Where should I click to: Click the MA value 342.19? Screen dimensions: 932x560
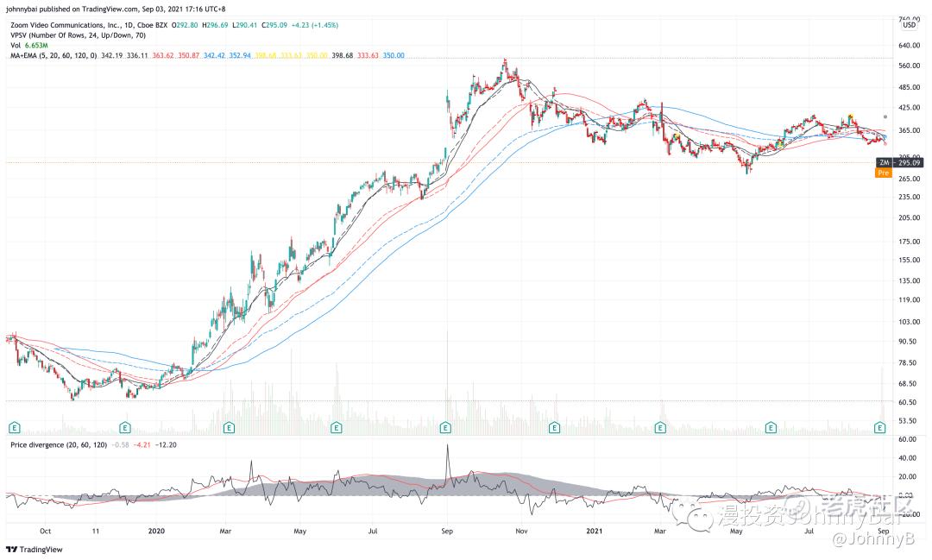point(111,55)
